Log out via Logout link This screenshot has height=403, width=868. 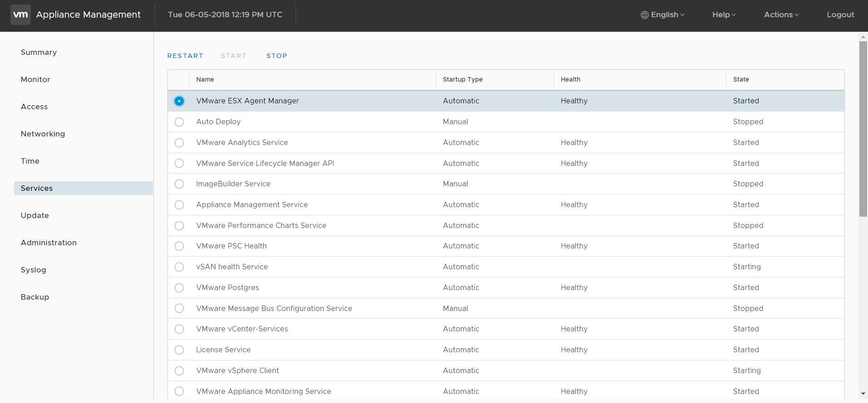[x=840, y=15]
